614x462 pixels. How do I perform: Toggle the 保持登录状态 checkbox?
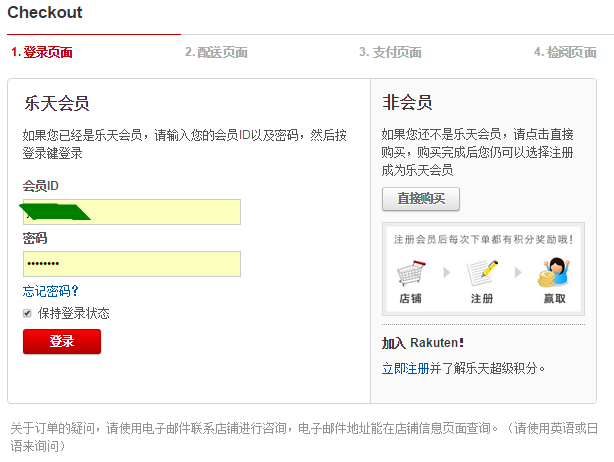[27, 313]
